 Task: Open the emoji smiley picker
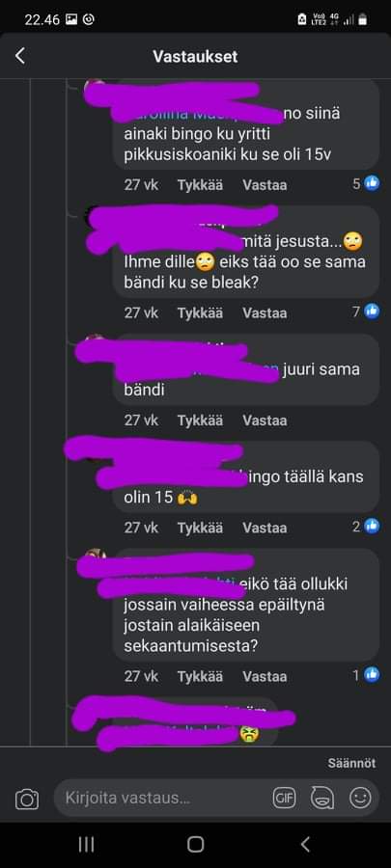click(360, 798)
